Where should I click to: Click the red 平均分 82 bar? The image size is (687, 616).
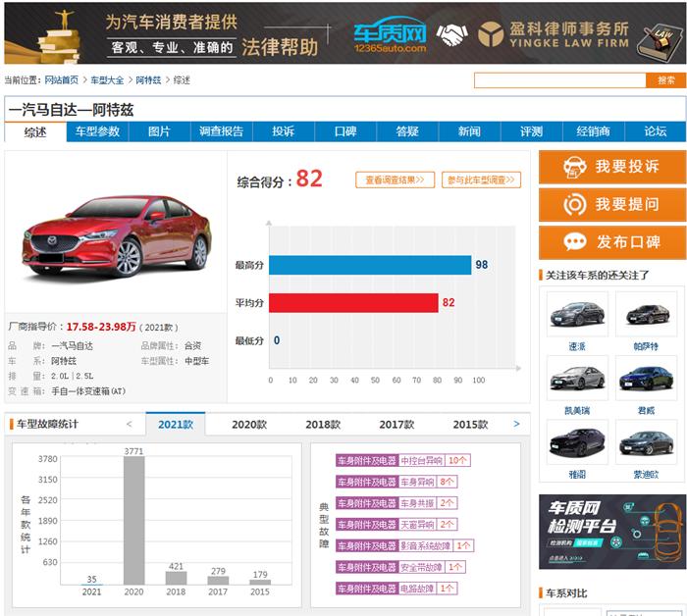(x=353, y=302)
